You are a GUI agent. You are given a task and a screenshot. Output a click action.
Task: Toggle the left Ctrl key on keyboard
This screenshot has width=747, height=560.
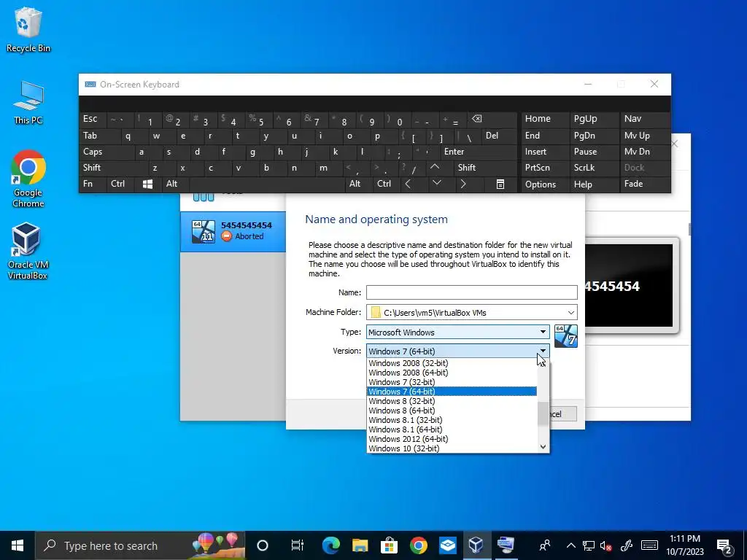click(120, 184)
